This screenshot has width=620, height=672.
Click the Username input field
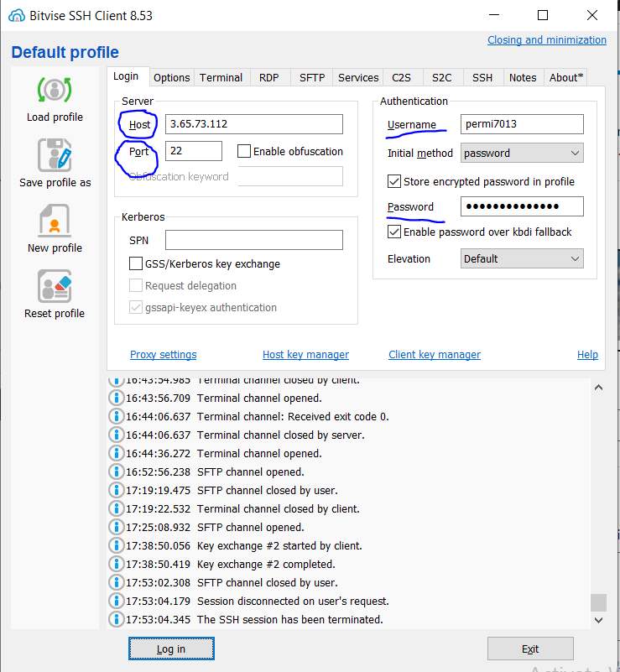point(522,124)
